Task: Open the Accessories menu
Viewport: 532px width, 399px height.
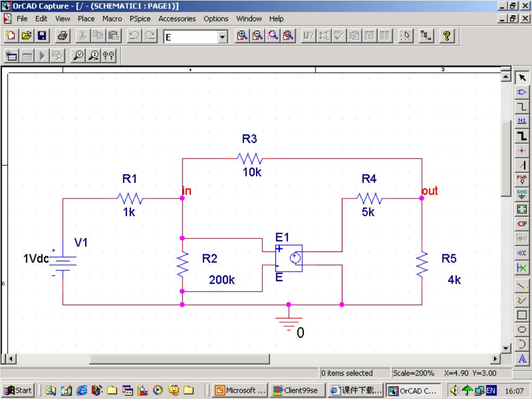Action: 177,19
